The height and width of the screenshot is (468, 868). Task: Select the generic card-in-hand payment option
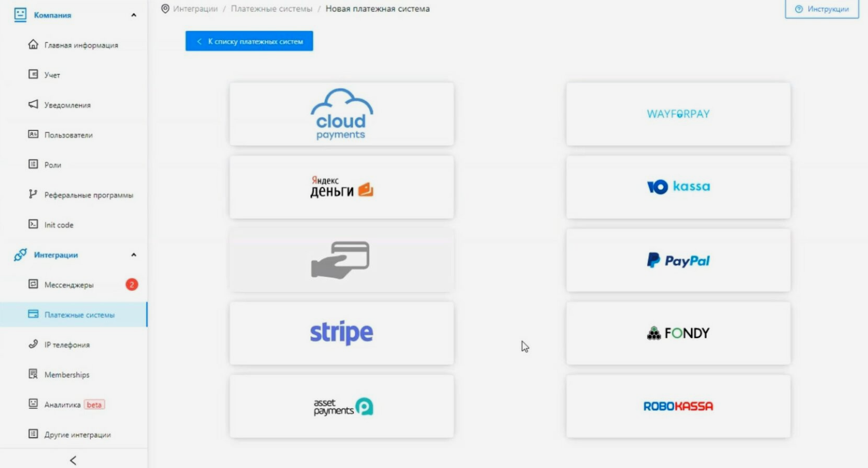[x=342, y=260]
